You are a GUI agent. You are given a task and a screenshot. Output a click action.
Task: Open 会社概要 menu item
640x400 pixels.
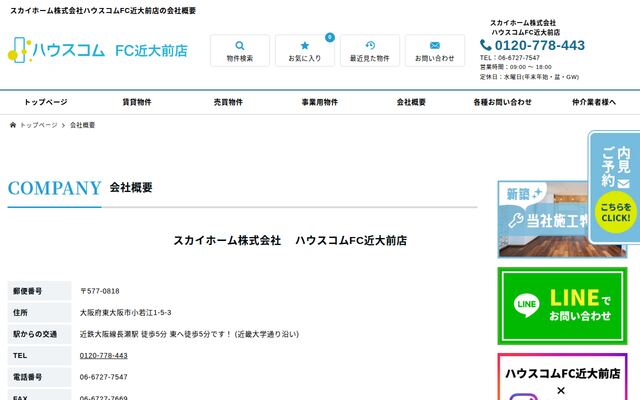411,102
